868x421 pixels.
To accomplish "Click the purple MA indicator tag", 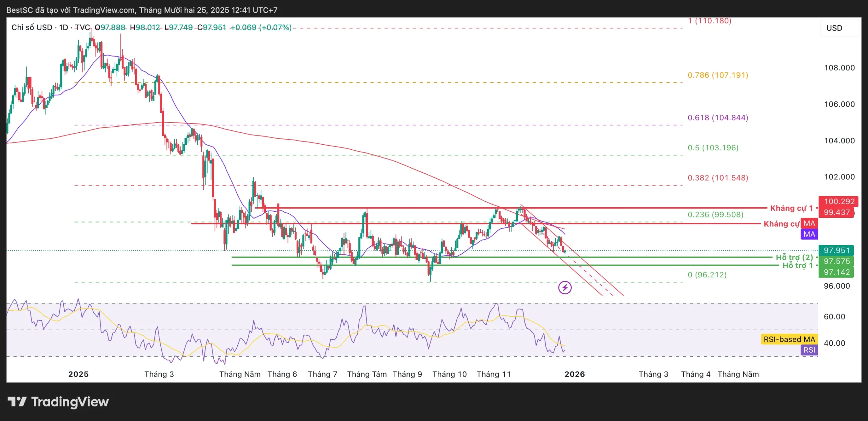I will (x=809, y=234).
